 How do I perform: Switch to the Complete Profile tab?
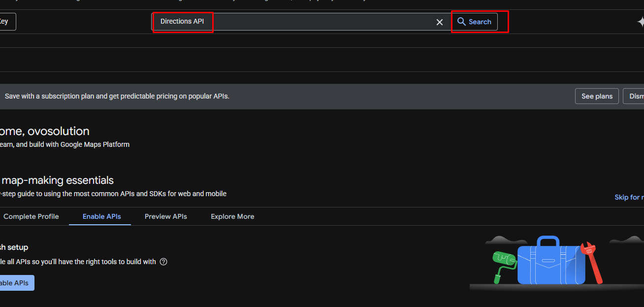[31, 216]
